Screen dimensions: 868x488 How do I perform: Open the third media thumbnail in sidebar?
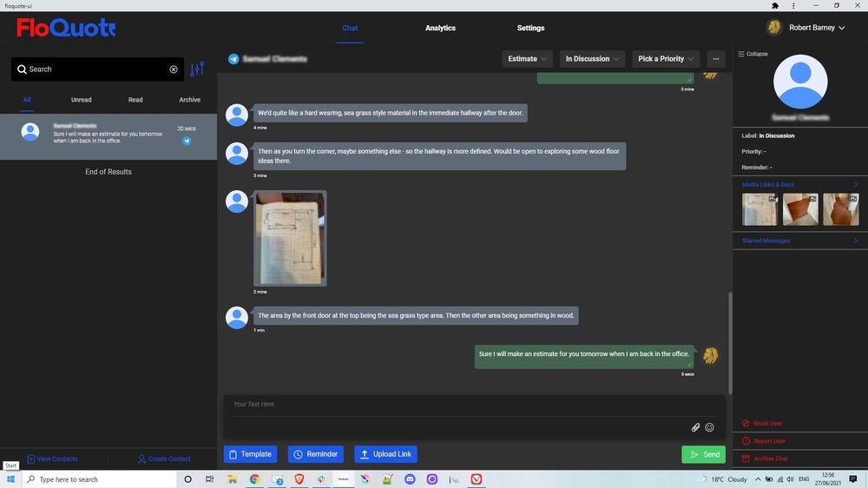click(841, 209)
